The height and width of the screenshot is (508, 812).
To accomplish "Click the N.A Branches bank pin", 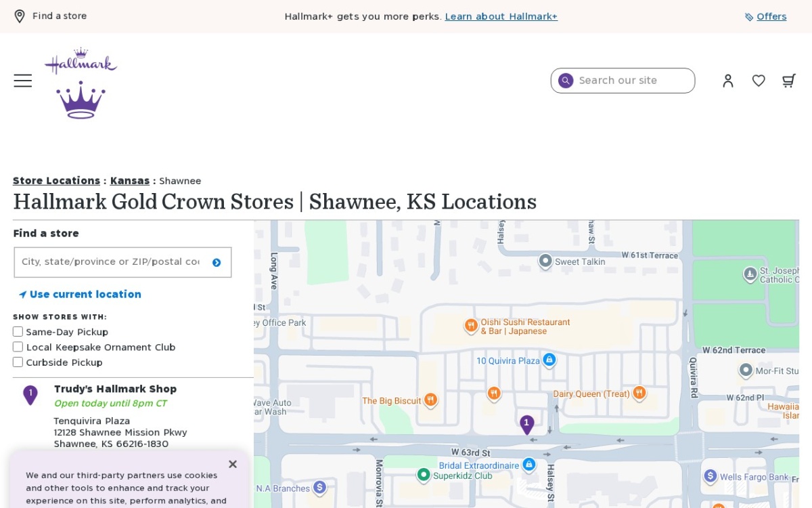I will point(319,487).
